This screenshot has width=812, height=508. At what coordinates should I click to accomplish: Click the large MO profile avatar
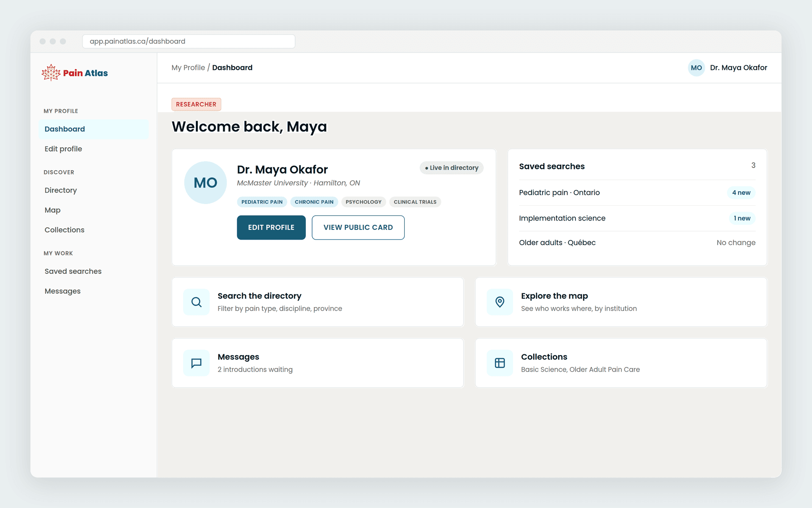tap(206, 182)
